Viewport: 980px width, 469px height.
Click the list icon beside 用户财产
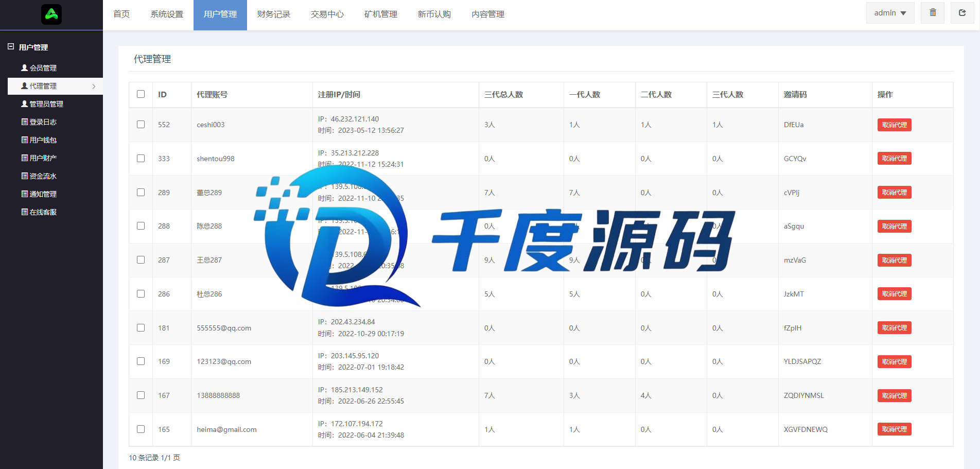tap(25, 158)
